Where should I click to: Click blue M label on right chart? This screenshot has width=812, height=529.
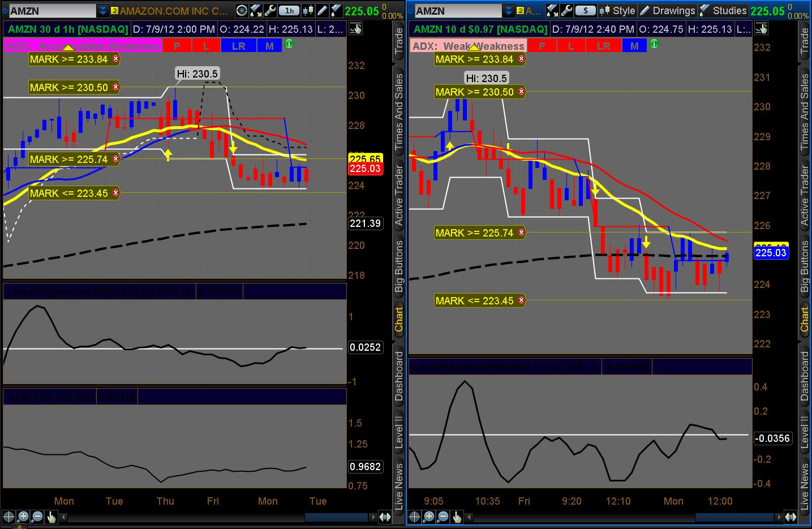point(634,46)
